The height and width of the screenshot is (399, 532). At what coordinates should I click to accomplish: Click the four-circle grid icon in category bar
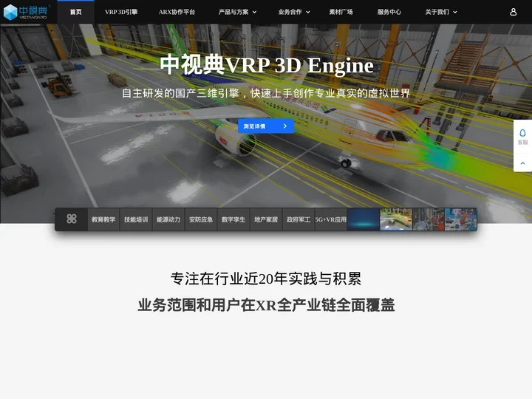71,219
